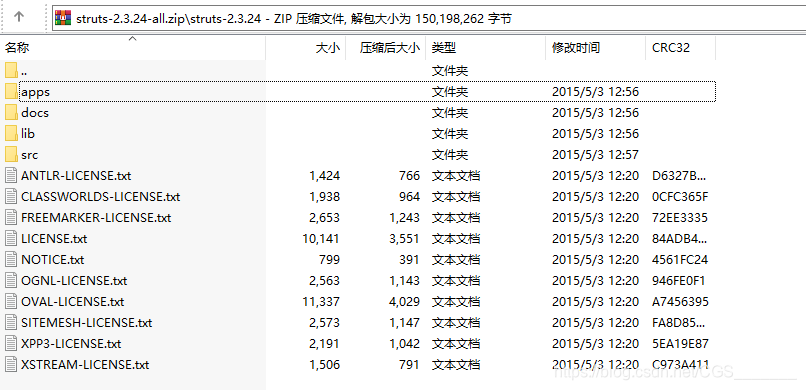Click the 1,042 packed size of XPP3-LICENSE.txt
The width and height of the screenshot is (806, 390).
(x=405, y=344)
